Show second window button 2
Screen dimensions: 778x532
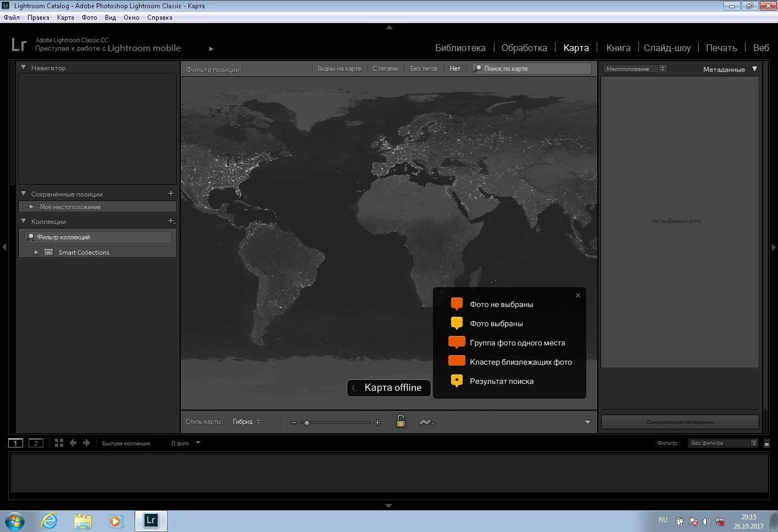click(x=36, y=443)
